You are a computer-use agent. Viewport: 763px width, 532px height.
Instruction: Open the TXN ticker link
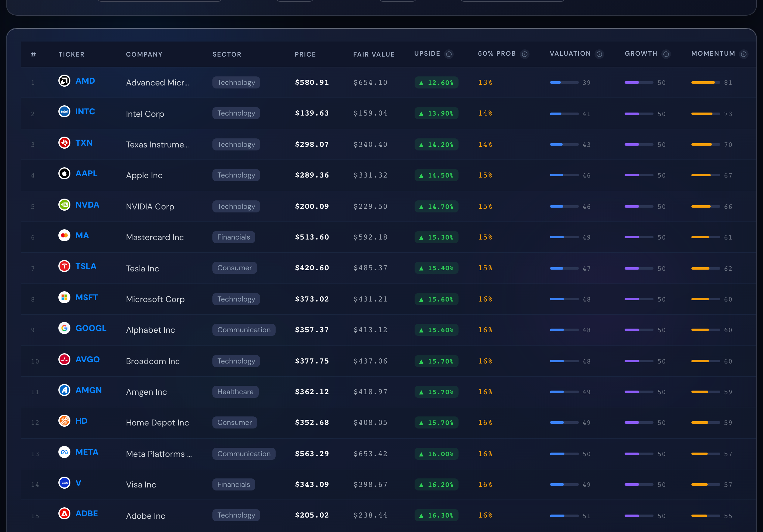84,143
